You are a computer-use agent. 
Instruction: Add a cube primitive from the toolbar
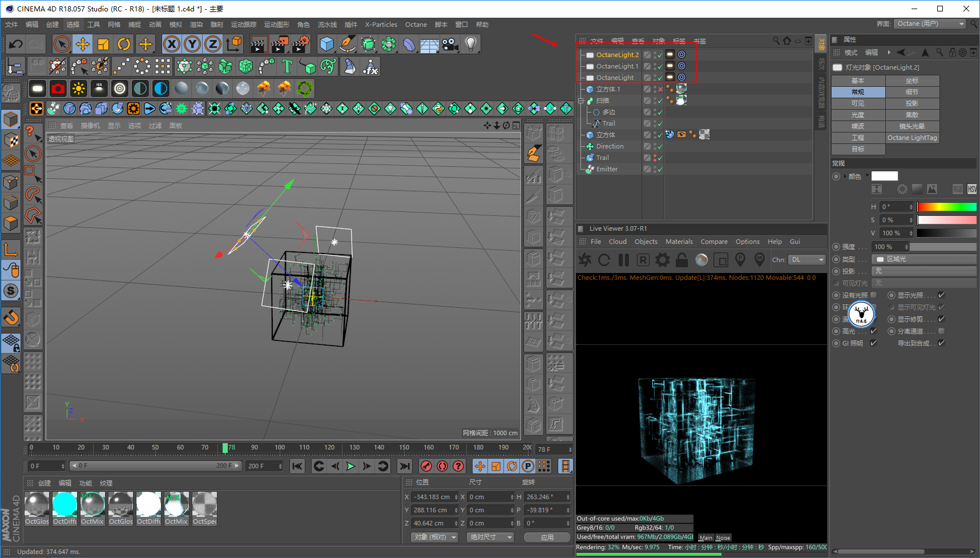click(326, 44)
